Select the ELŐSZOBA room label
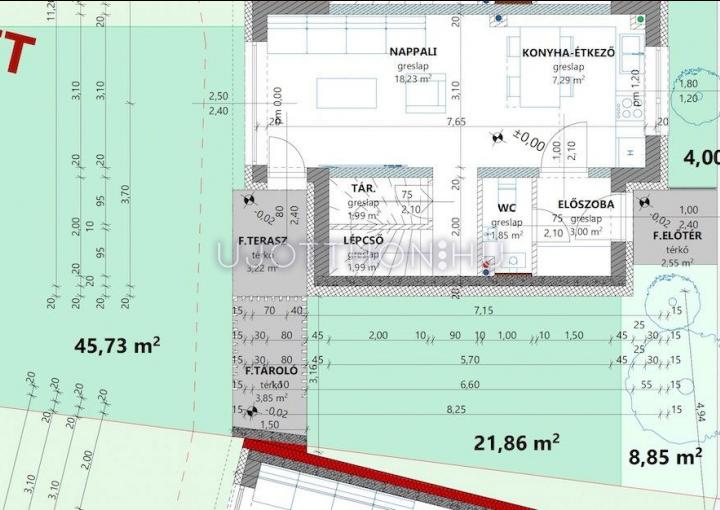The image size is (720, 510). pos(586,203)
